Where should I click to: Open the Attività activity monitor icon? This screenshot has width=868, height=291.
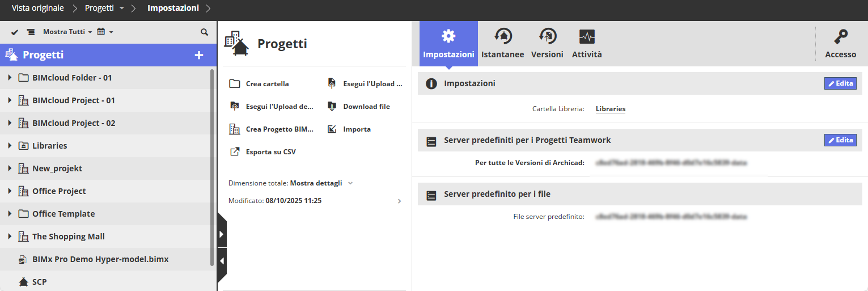click(x=587, y=37)
